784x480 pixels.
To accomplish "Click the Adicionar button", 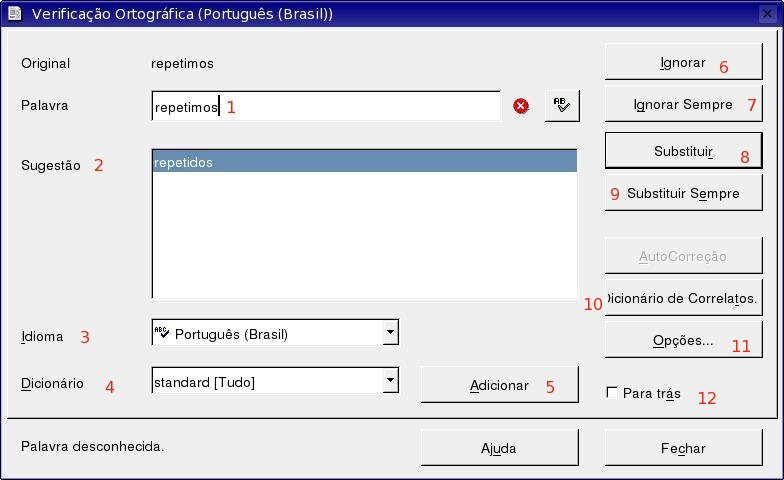I will click(500, 385).
